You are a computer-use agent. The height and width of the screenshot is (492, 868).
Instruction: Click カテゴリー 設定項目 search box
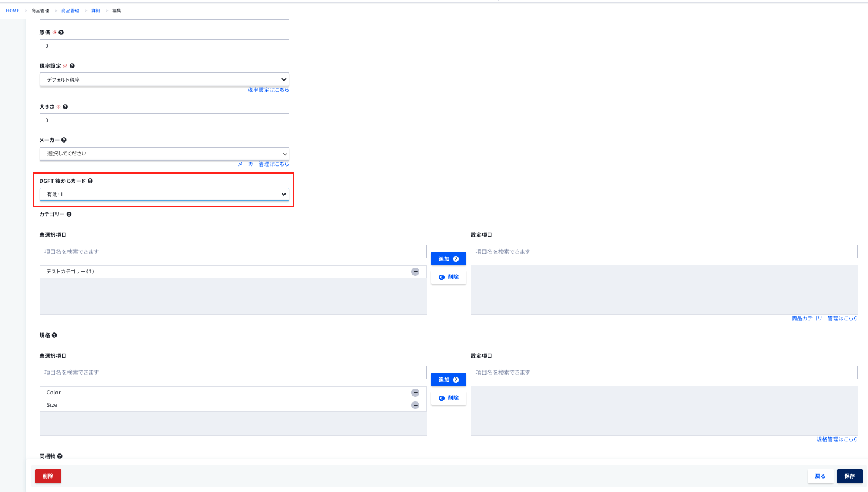[664, 251]
